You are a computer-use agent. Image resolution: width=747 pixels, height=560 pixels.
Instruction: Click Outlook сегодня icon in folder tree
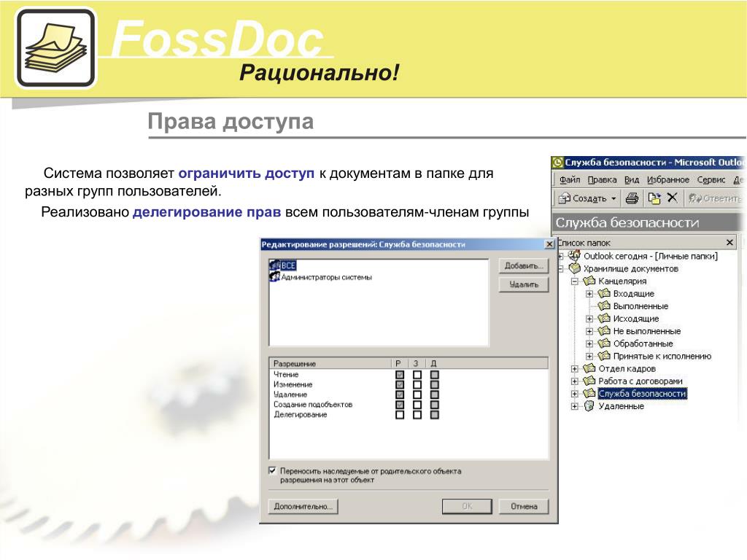[x=574, y=255]
